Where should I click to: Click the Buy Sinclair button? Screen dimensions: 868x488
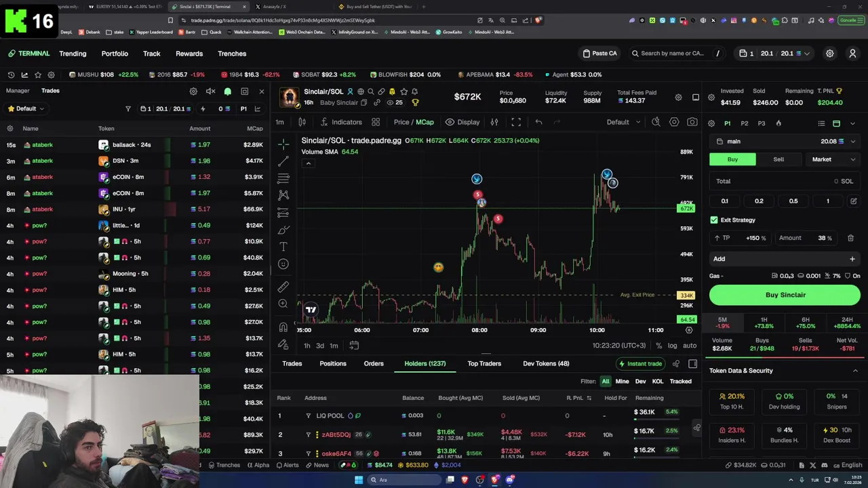(785, 295)
